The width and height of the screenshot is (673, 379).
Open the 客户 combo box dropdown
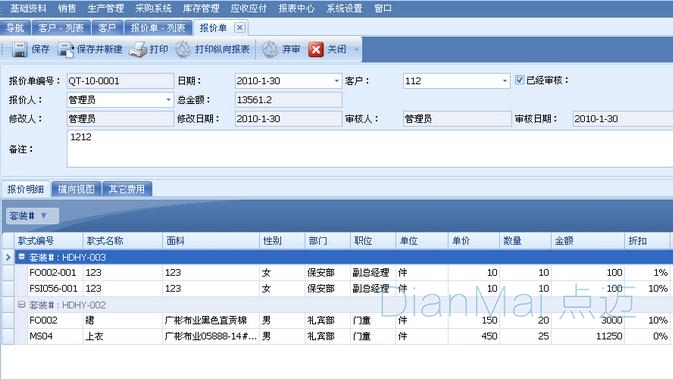click(504, 81)
